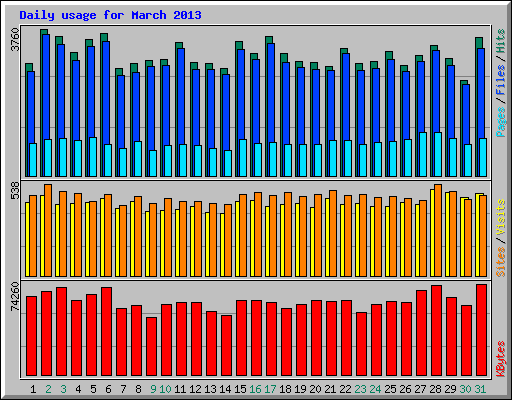Click day label 9 on the x-axis
The height and width of the screenshot is (400, 512).
[153, 389]
